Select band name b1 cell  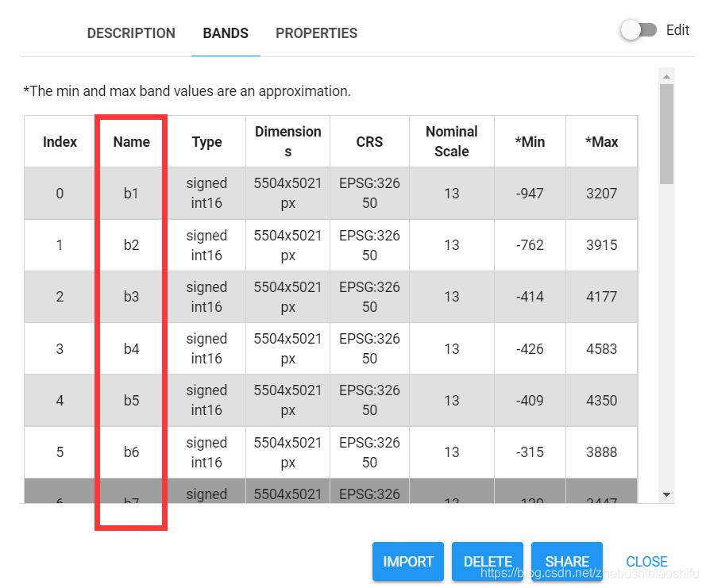click(x=131, y=194)
